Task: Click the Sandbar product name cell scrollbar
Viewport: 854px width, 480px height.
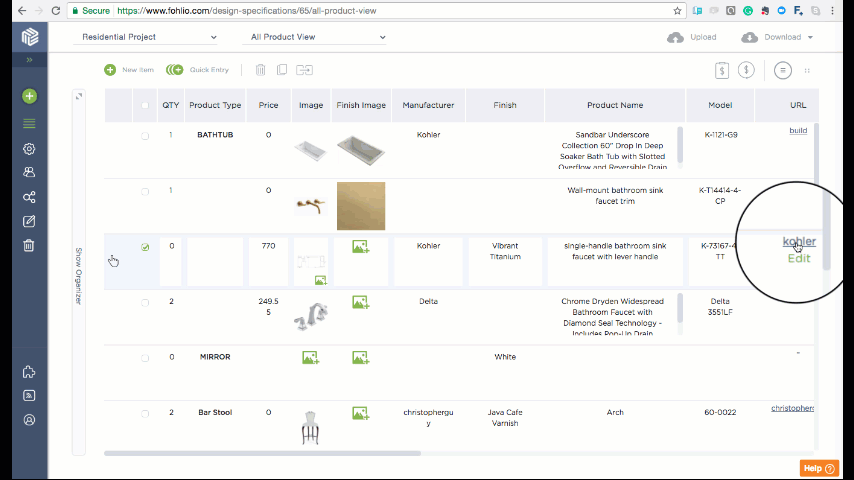Action: pyautogui.click(x=680, y=144)
